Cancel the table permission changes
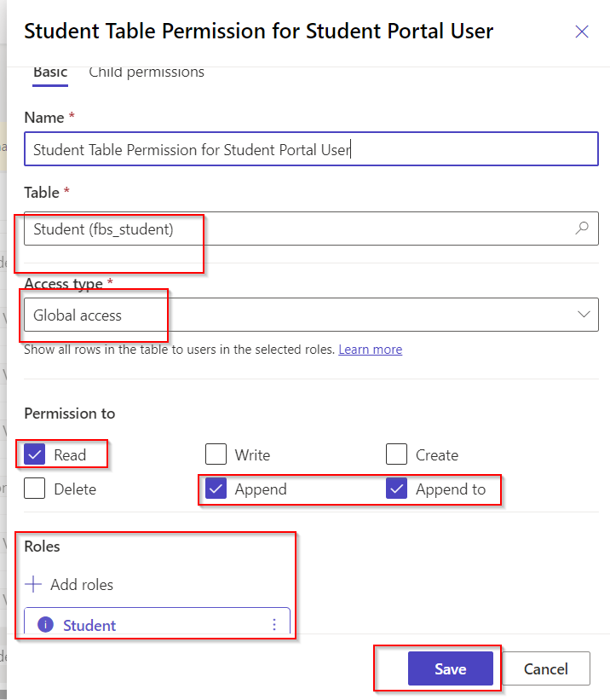The width and height of the screenshot is (610, 700). coord(546,668)
